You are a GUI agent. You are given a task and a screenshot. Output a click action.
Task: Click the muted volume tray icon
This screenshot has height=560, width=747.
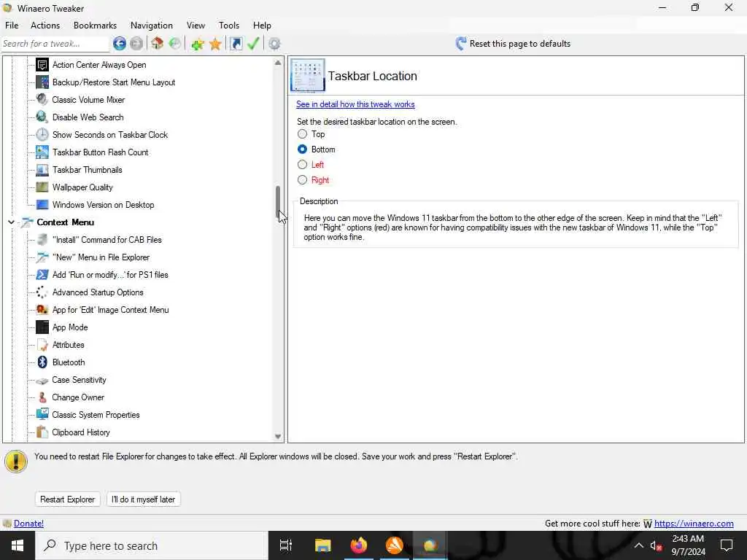pyautogui.click(x=657, y=545)
